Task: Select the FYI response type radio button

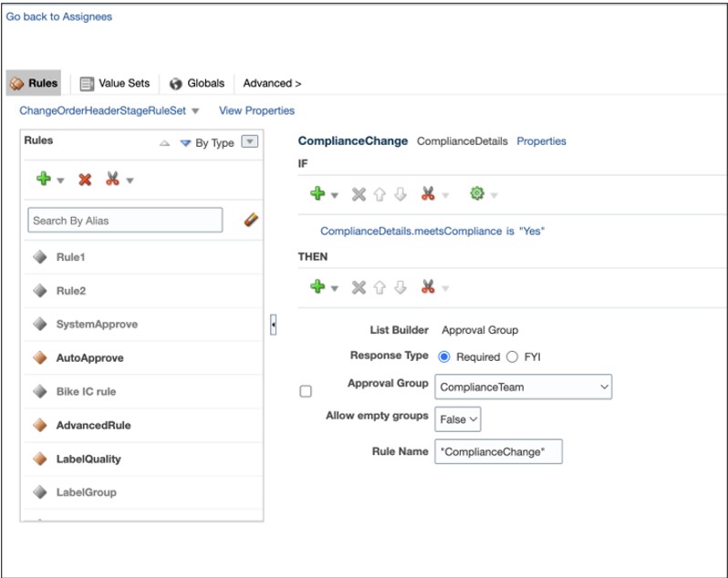Action: [512, 356]
